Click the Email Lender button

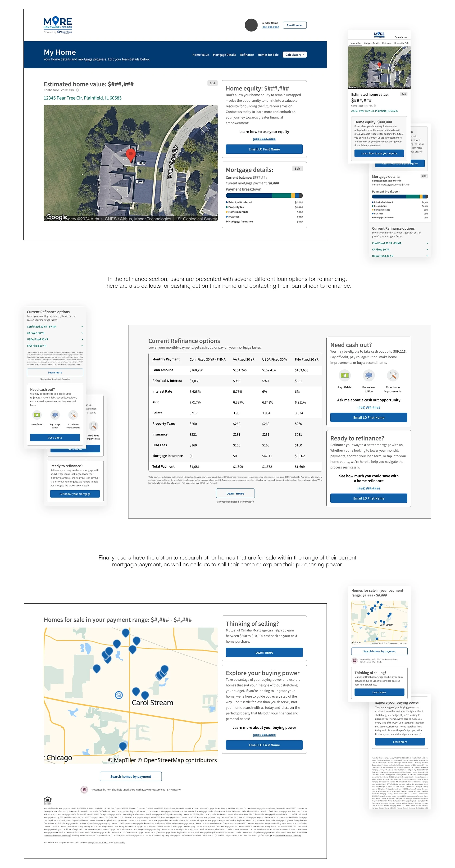295,25
